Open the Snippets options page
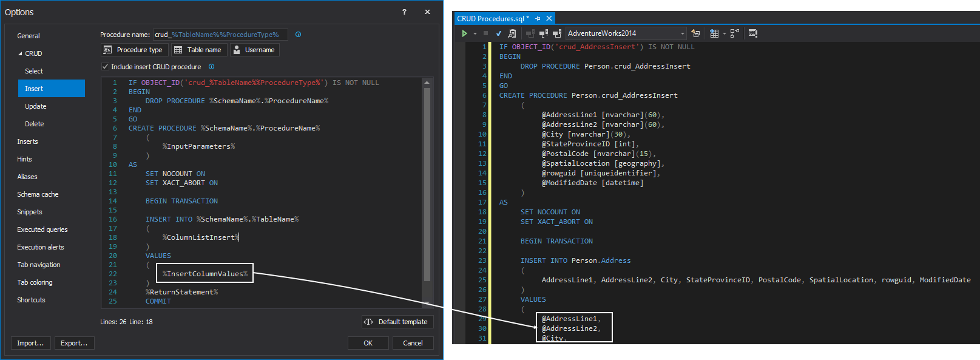 click(30, 212)
